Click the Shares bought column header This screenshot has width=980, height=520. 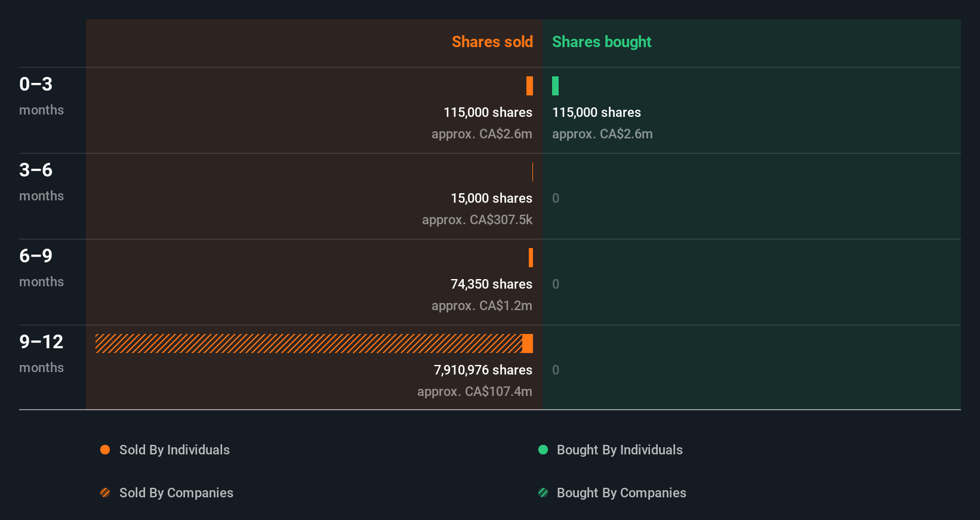(x=602, y=42)
